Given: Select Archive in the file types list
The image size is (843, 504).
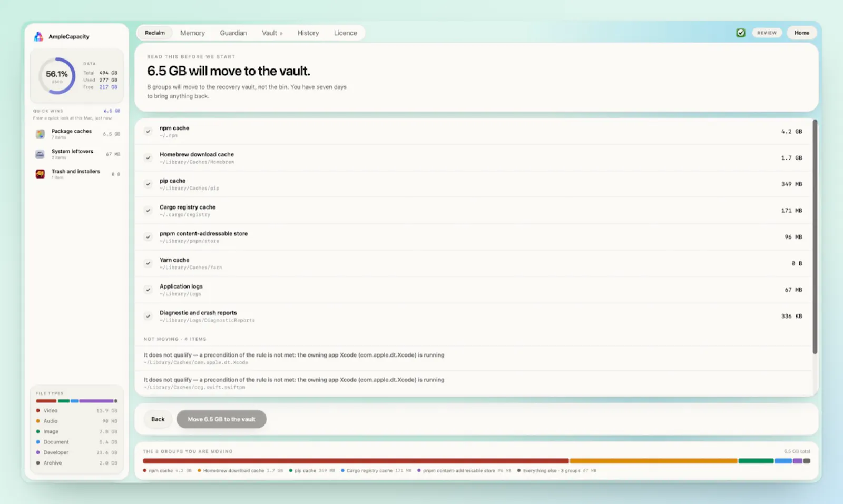Looking at the screenshot, I should pos(76,463).
